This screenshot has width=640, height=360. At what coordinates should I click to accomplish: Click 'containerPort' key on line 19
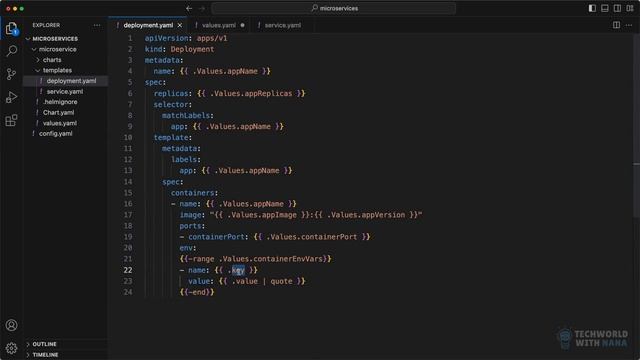216,237
